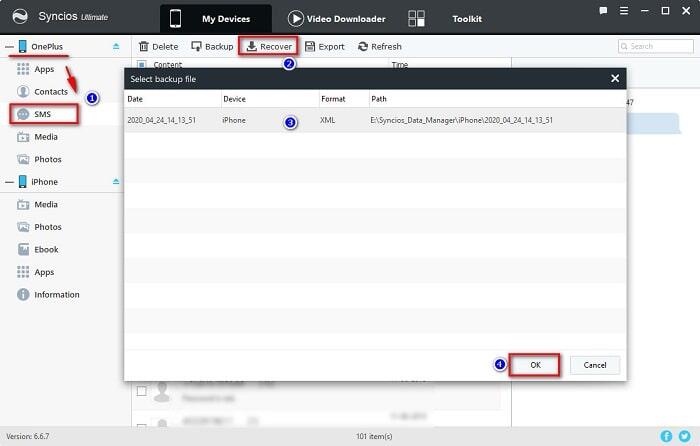The image size is (700, 446).
Task: Switch to the My Devices tab
Action: tap(216, 19)
